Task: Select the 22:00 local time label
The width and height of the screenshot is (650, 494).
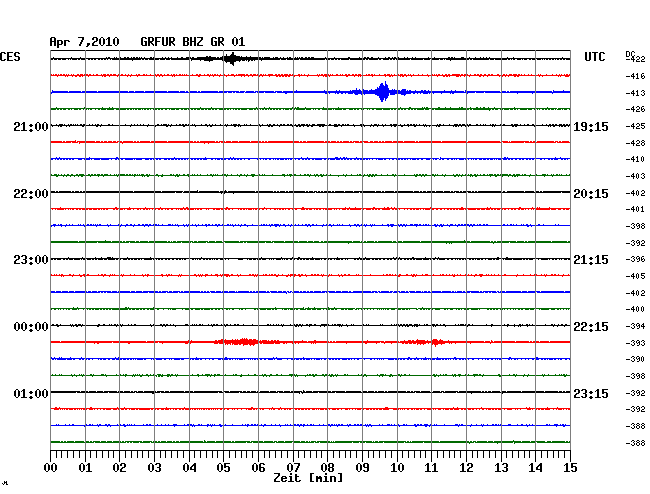Action: point(31,194)
